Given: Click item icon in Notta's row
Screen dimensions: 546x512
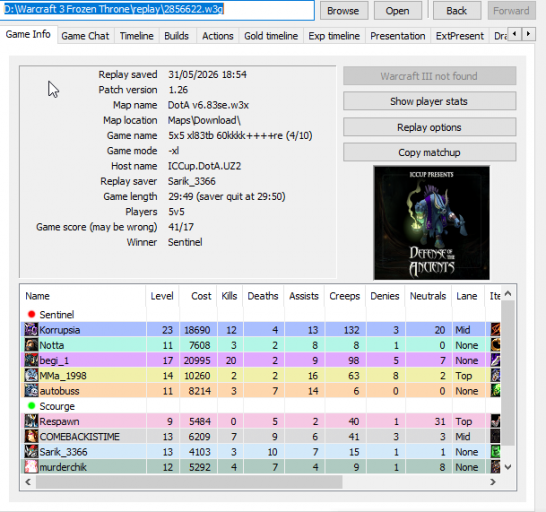Looking at the screenshot, I should tap(495, 345).
